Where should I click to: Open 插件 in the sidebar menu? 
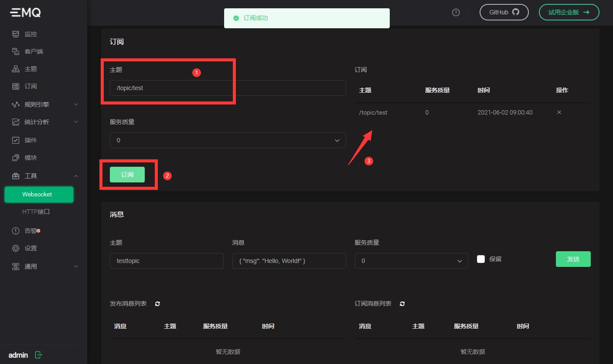pyautogui.click(x=31, y=140)
